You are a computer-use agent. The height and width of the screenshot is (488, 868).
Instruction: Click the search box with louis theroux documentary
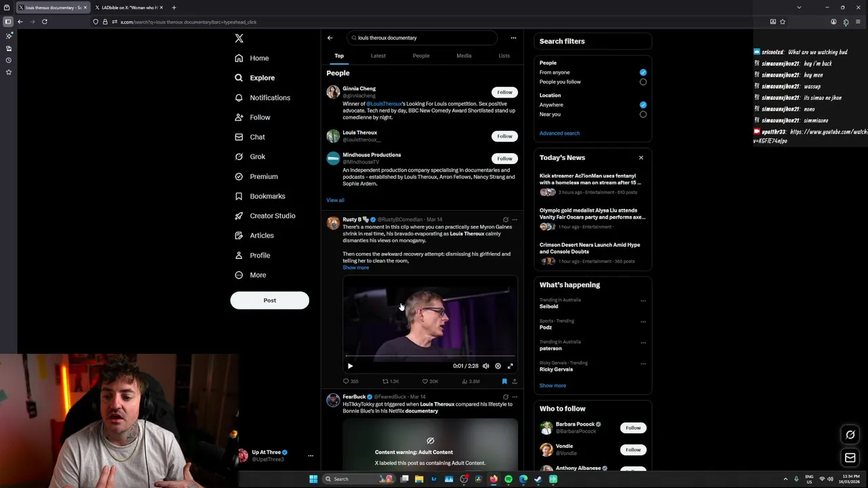point(422,38)
